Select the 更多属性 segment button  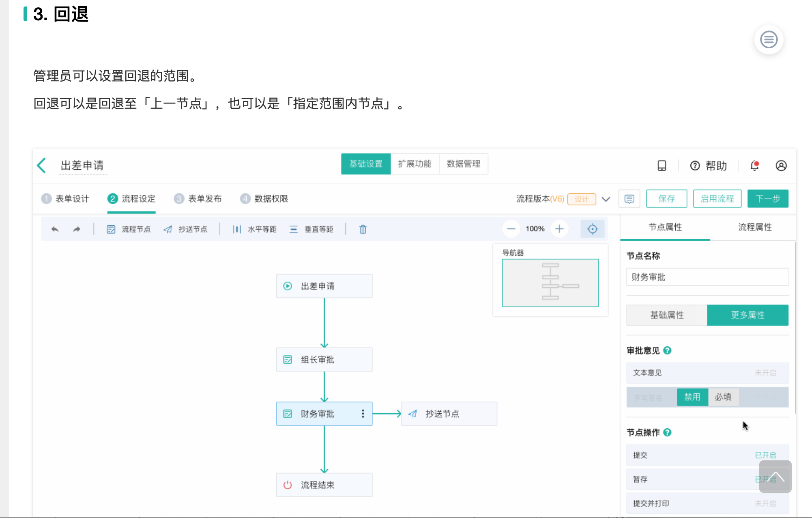point(748,315)
